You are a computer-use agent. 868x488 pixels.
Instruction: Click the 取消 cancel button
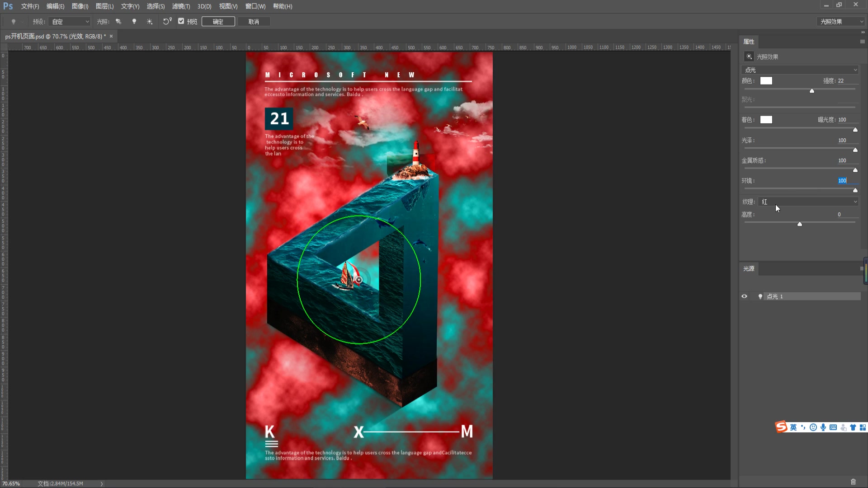point(254,22)
